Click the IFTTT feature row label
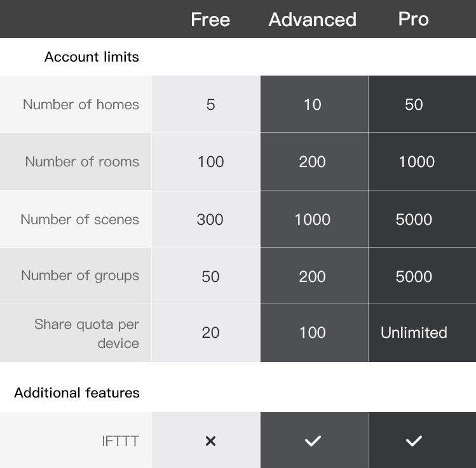Image resolution: width=476 pixels, height=468 pixels. coord(120,441)
